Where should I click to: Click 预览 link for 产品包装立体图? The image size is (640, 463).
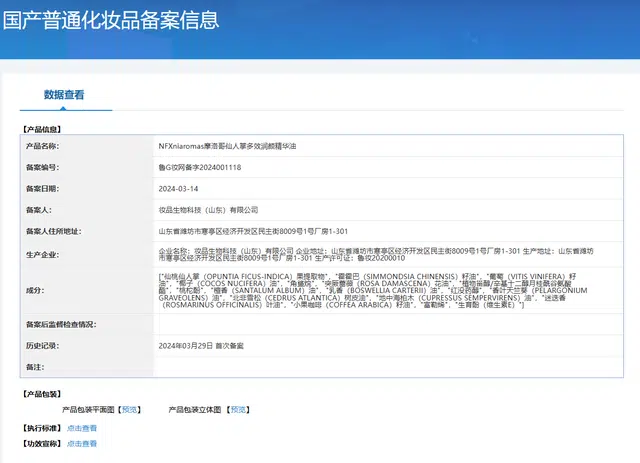point(238,409)
